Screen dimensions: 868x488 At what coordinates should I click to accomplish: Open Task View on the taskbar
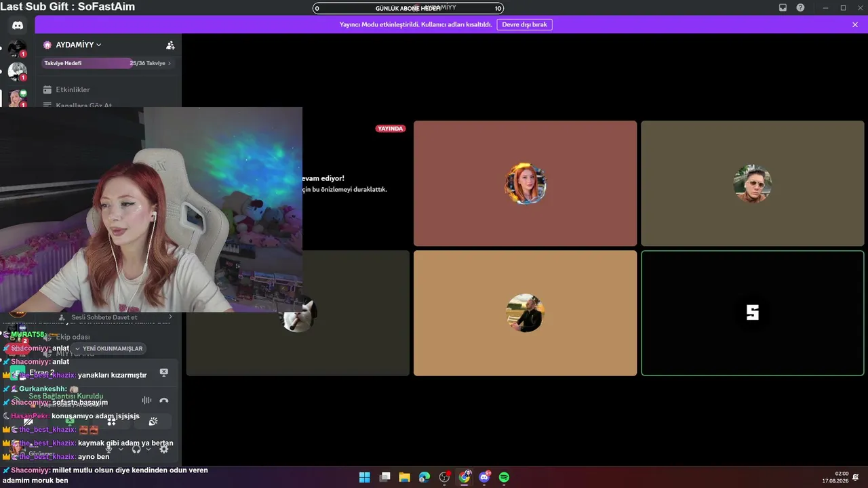pyautogui.click(x=384, y=477)
